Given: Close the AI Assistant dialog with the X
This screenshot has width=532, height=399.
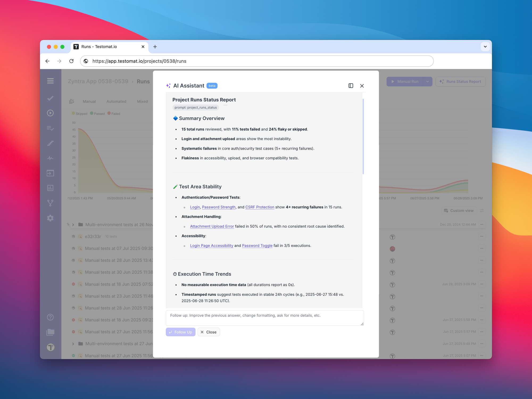Looking at the screenshot, I should tap(362, 86).
